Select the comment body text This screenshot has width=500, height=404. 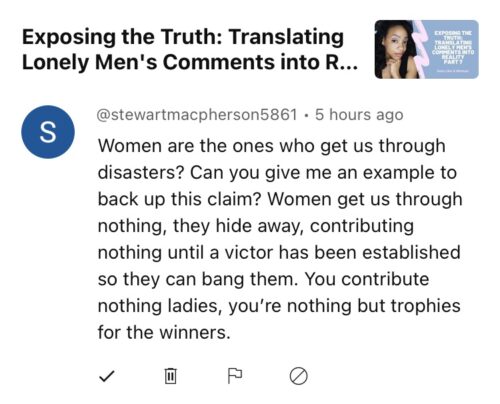click(x=279, y=239)
